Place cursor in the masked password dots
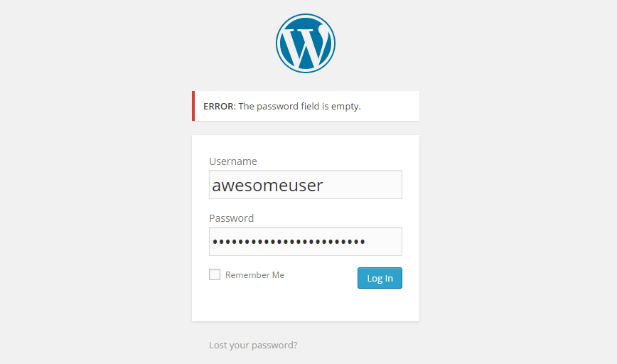Screen dimensions: 617x364 [x=289, y=242]
